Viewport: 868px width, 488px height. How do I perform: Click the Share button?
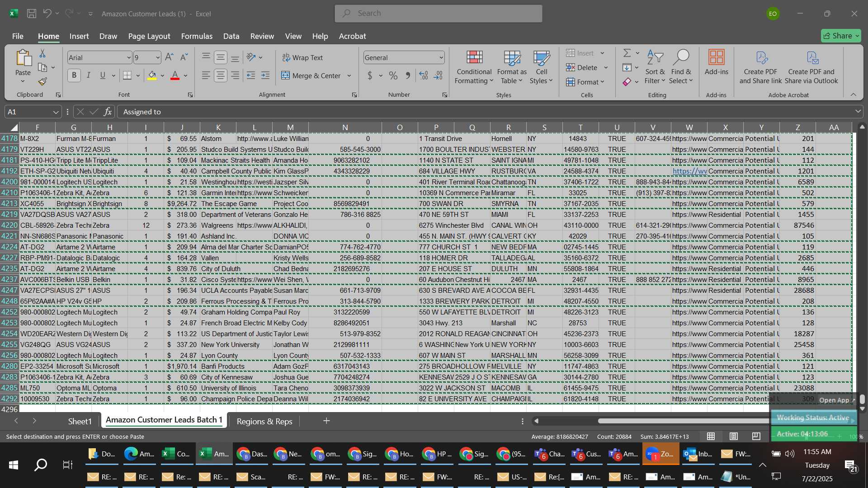[x=841, y=36]
